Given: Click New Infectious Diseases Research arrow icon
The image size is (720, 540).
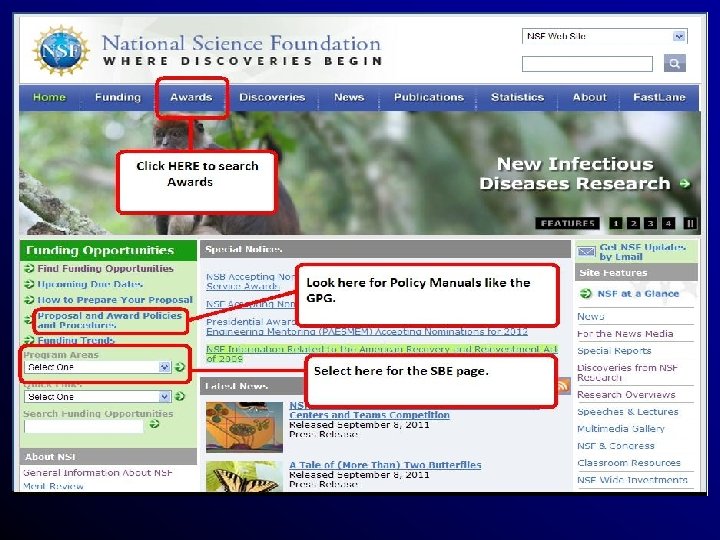Looking at the screenshot, I should 685,184.
